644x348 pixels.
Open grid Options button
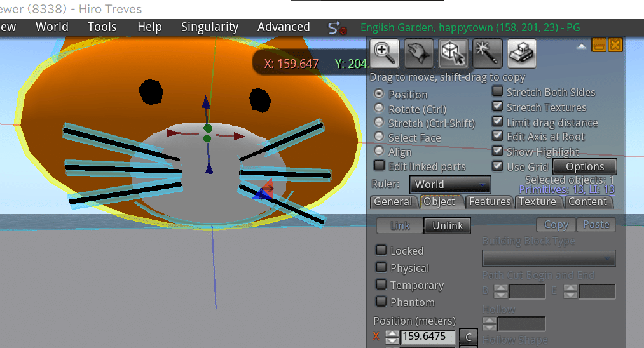point(585,166)
